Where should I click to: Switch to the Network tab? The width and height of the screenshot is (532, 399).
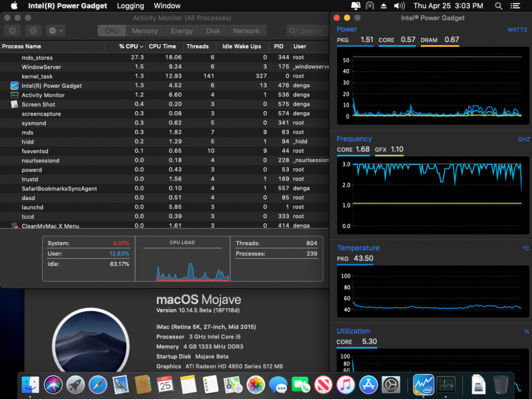pos(246,31)
